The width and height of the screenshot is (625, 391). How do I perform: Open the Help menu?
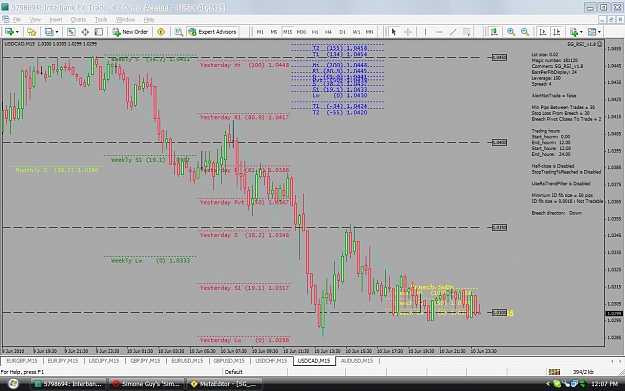click(149, 20)
